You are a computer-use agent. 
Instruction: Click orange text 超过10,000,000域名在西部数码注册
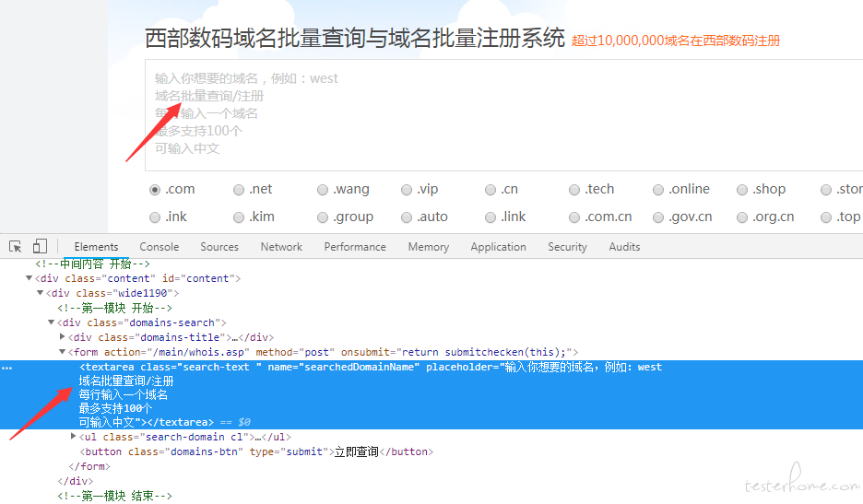[675, 41]
